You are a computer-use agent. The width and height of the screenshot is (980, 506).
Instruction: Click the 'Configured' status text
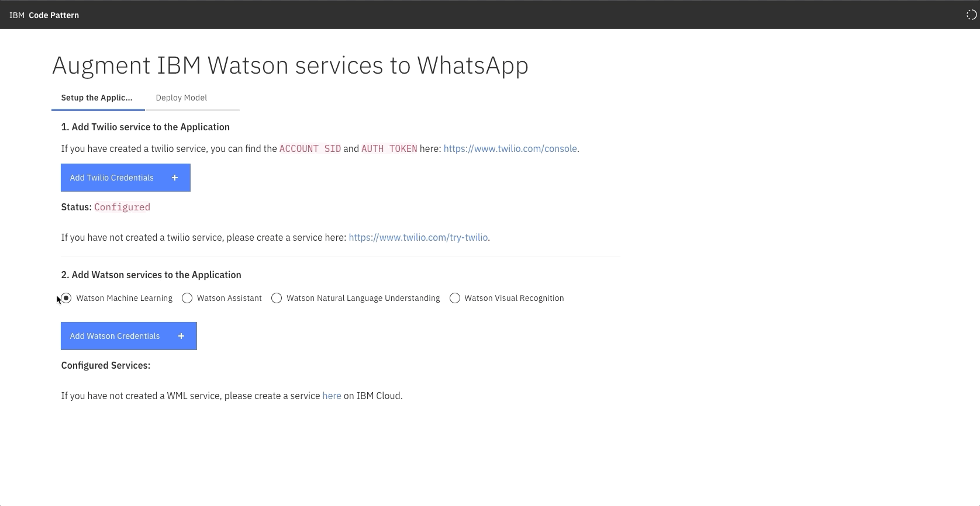[122, 207]
